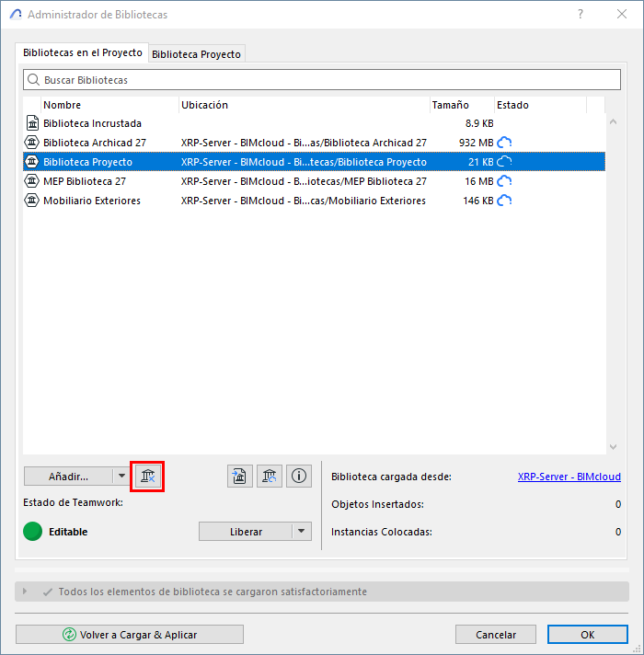The height and width of the screenshot is (655, 644).
Task: Click the 932 MB size cell
Action: pos(477,143)
